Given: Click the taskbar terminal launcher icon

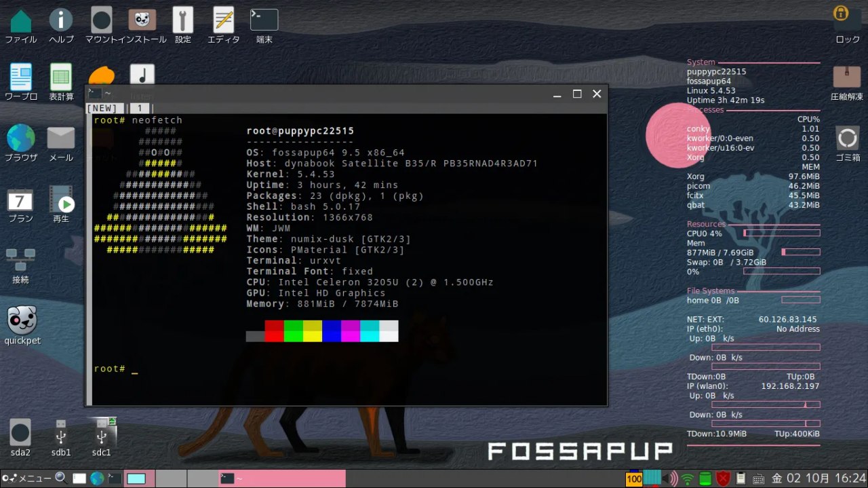Looking at the screenshot, I should [115, 478].
